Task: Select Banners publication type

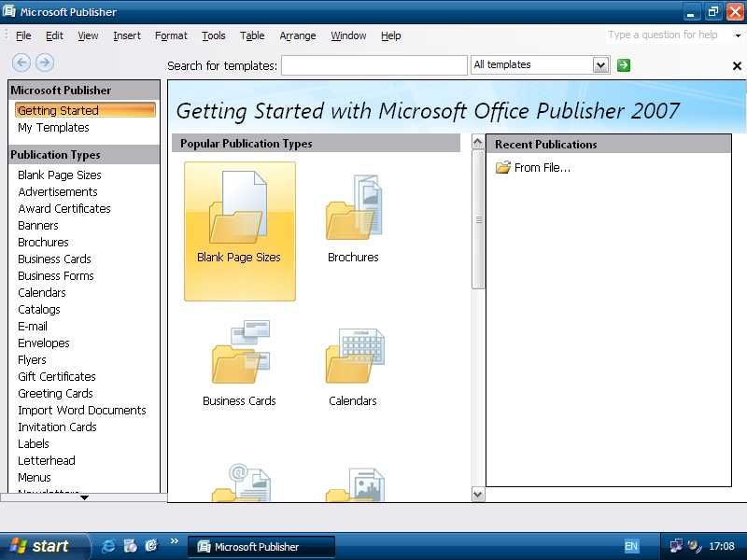Action: click(38, 226)
